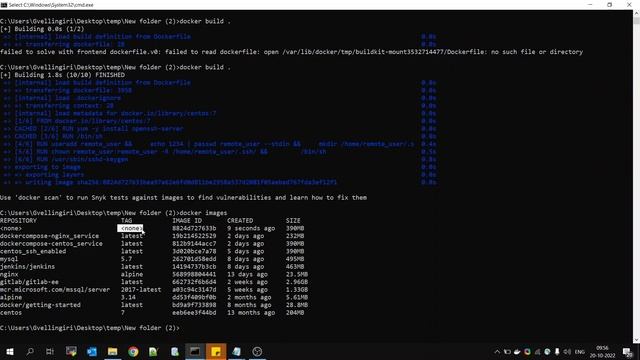Open File Explorer from the taskbar
640x360 pixels.
[113, 351]
